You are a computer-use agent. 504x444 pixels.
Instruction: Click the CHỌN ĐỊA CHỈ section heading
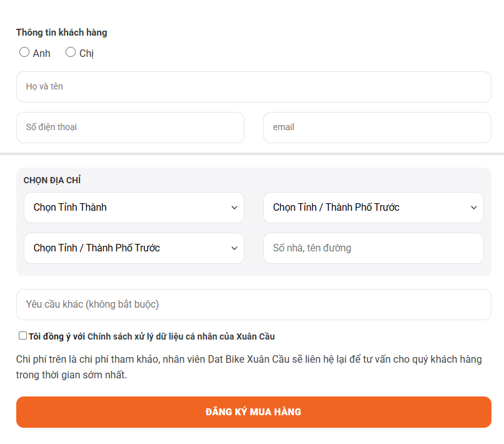click(53, 180)
